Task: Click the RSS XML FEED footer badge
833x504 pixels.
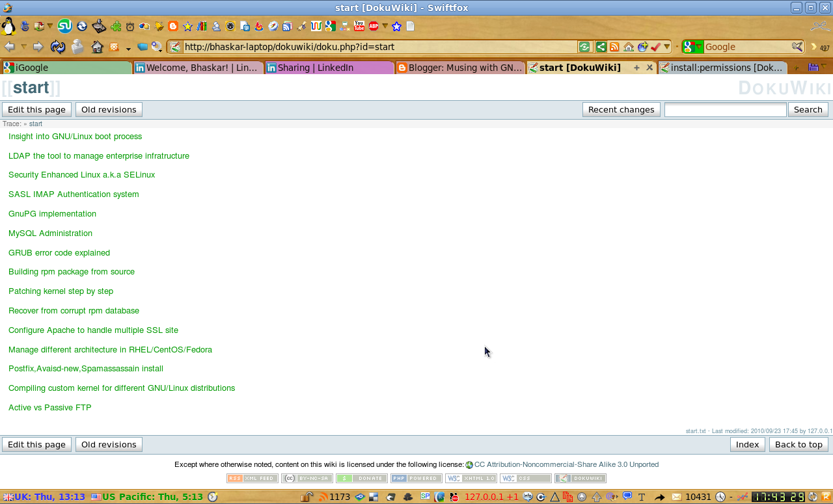Action: (x=253, y=479)
